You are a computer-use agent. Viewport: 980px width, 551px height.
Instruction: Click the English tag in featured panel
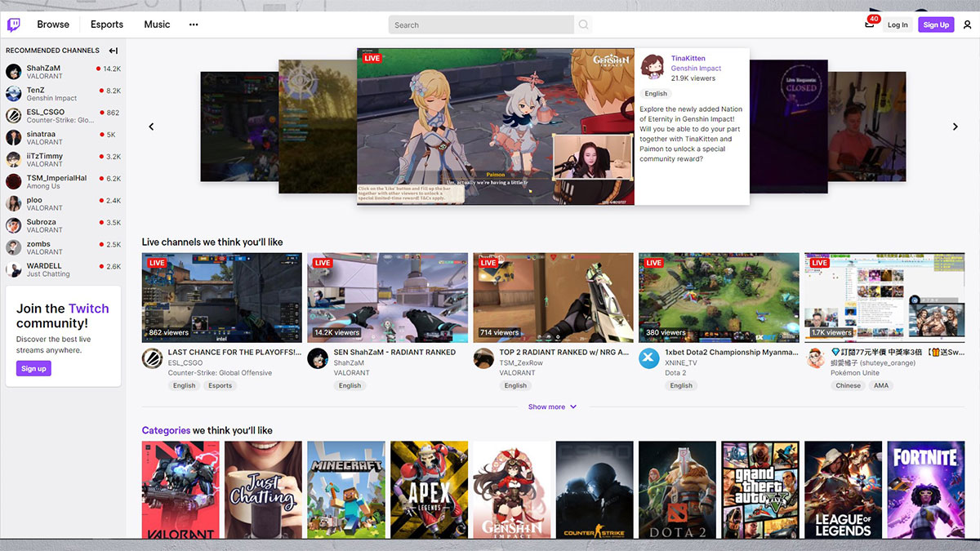coord(656,94)
